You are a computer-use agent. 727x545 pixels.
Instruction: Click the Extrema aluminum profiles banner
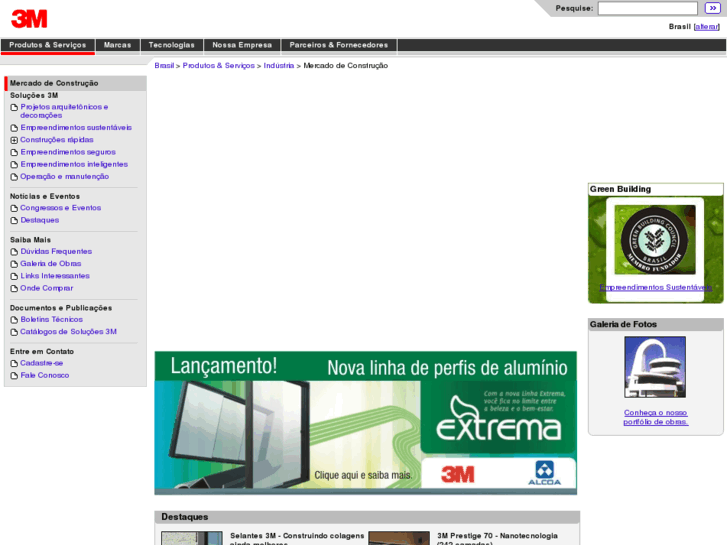point(365,423)
